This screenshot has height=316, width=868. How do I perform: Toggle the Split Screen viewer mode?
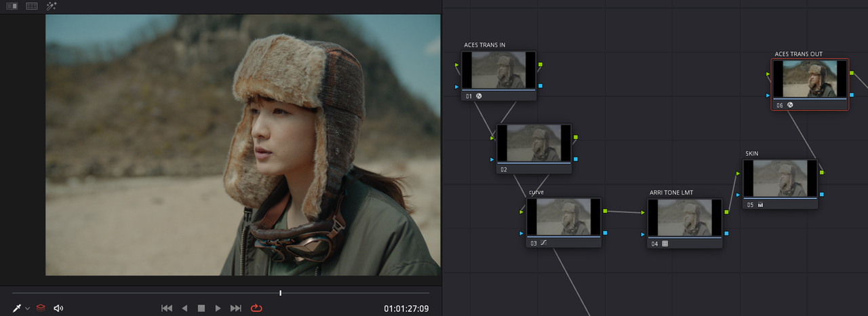[x=32, y=6]
